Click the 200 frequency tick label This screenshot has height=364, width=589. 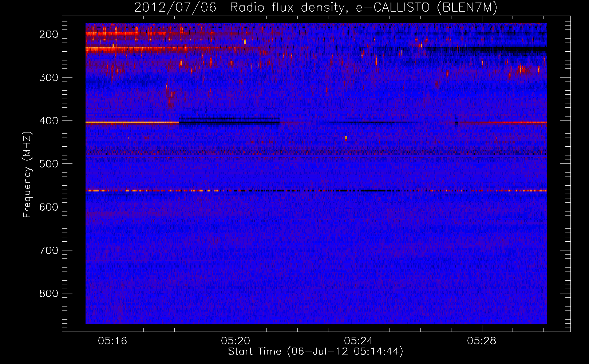click(x=49, y=34)
